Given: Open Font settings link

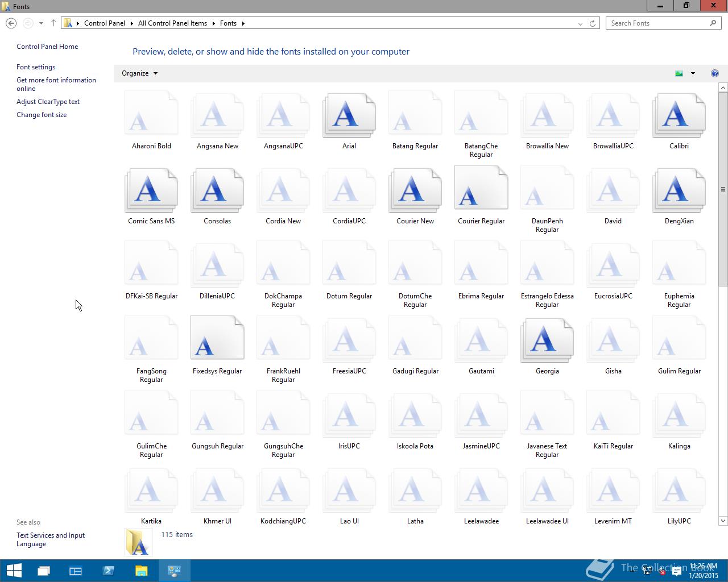Looking at the screenshot, I should tap(36, 67).
